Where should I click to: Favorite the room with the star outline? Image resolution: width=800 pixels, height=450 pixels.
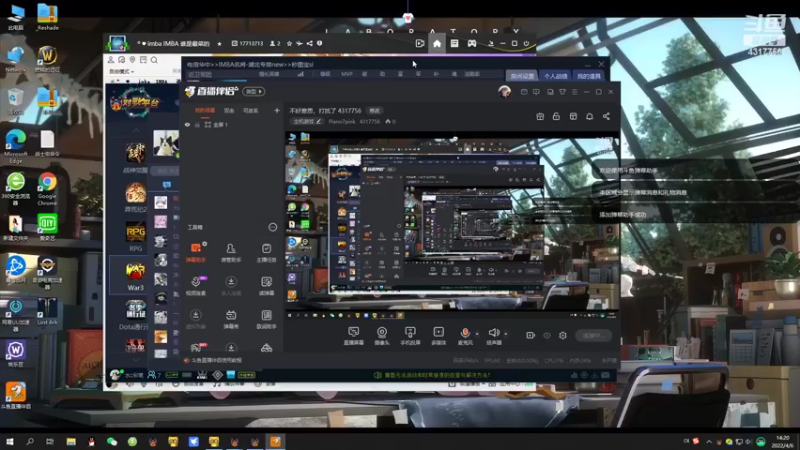289,43
